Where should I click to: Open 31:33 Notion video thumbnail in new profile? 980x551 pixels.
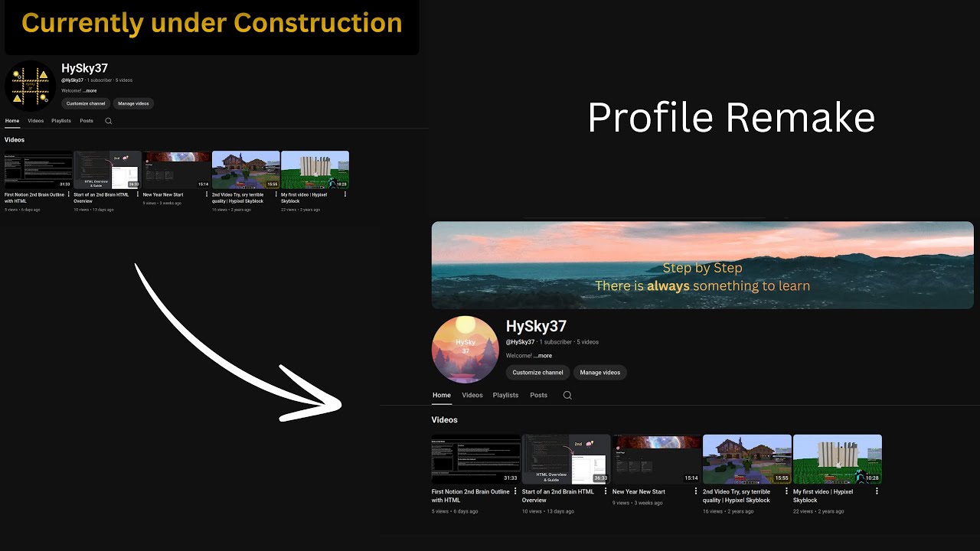[x=476, y=459]
